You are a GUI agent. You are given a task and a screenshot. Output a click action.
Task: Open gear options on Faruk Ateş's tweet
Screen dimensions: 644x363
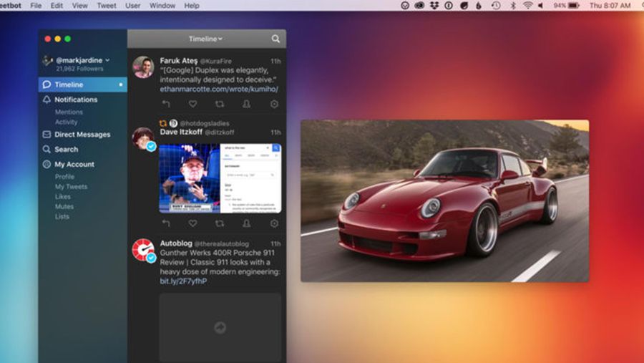click(x=274, y=104)
